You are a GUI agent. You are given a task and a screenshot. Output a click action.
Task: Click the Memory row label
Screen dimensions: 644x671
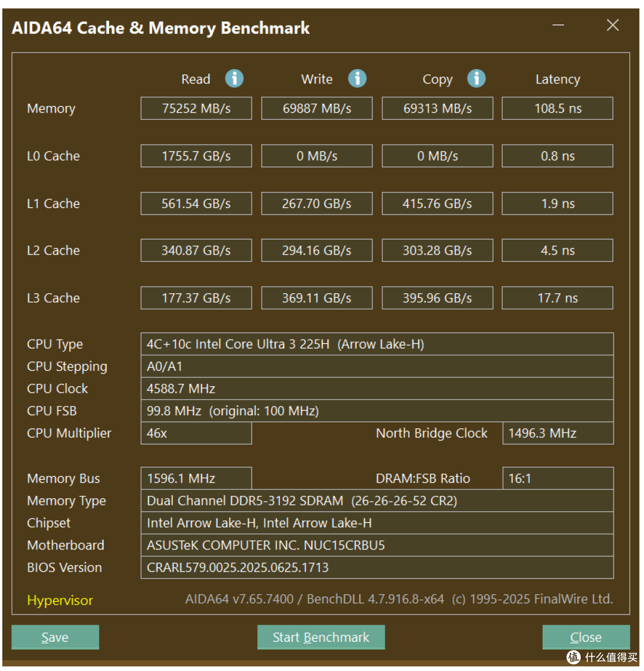pos(51,108)
